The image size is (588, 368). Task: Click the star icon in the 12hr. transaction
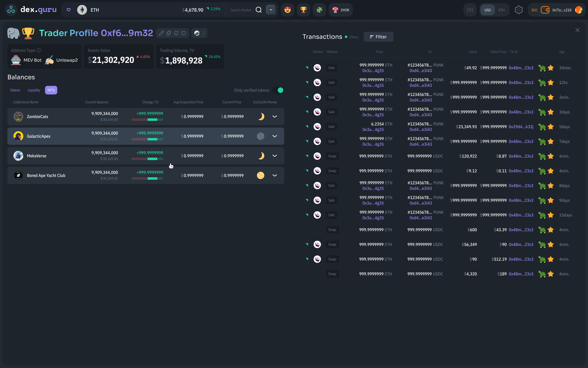551,82
